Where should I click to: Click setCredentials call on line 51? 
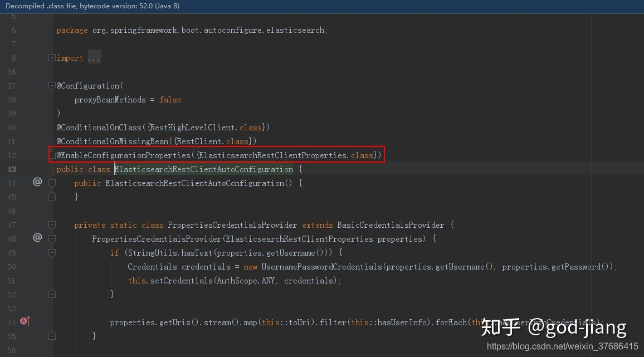point(182,281)
